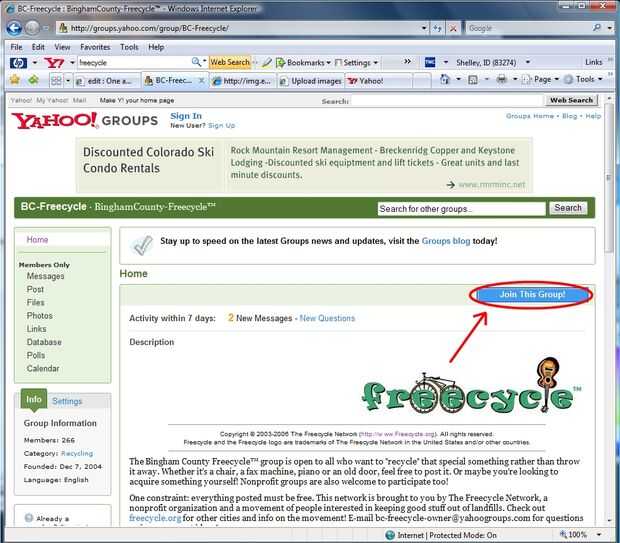This screenshot has height=543, width=620.
Task: Open the New Questions link
Action: coord(327,318)
